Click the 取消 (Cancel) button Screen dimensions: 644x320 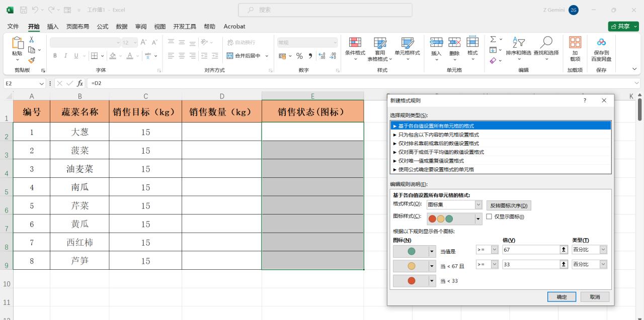[595, 297]
